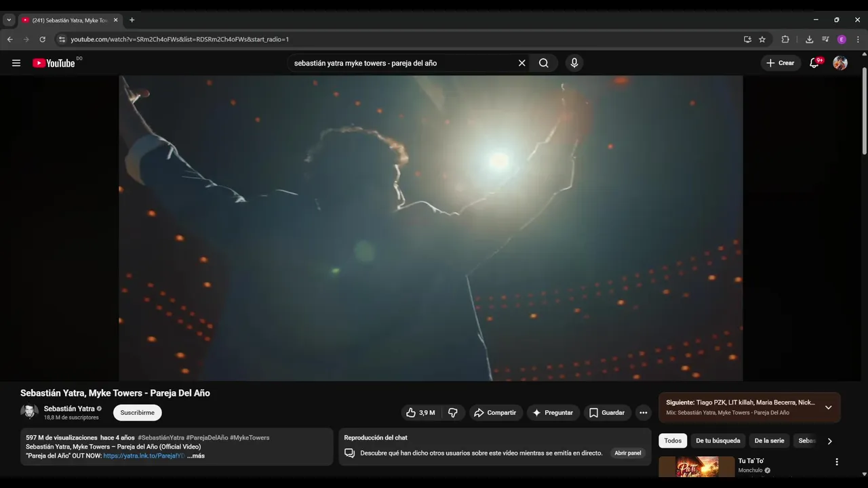Start voice search with microphone icon
Viewport: 868px width, 488px height.
click(574, 63)
